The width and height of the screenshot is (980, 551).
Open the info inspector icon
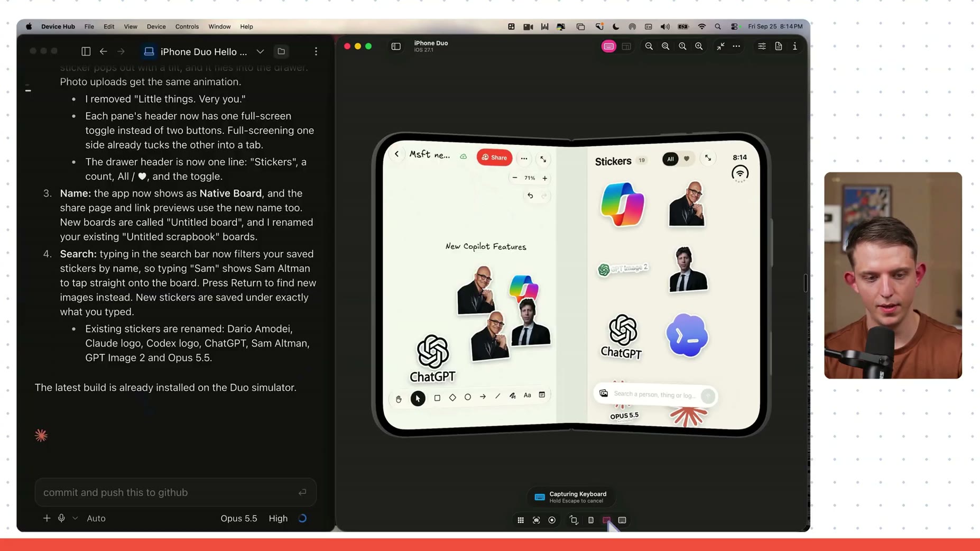click(795, 47)
